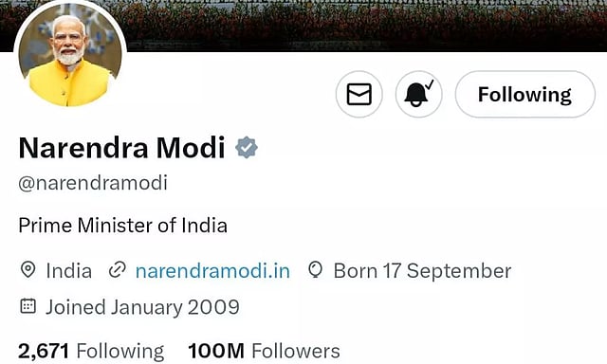View the profile picture avatar
This screenshot has height=364, width=607.
[70, 56]
